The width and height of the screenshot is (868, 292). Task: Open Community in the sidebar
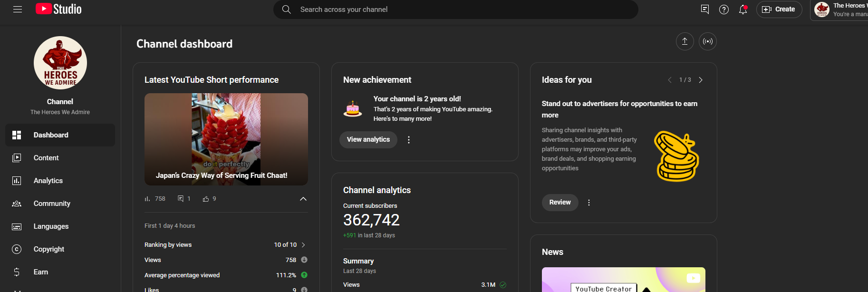[60, 204]
